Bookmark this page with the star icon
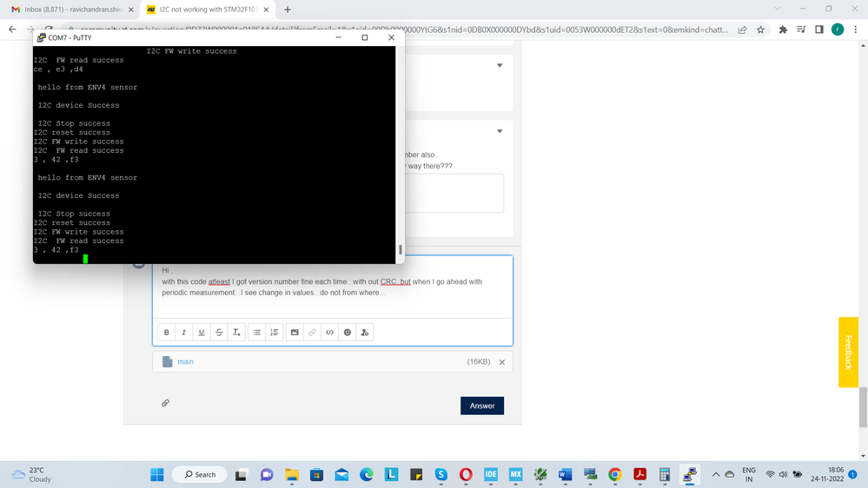 point(760,30)
